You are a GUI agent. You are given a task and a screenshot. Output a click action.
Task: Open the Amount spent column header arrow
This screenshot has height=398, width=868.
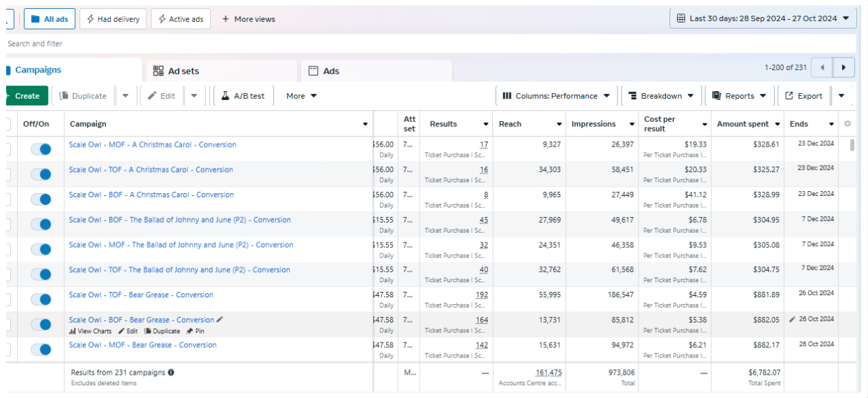coord(778,124)
